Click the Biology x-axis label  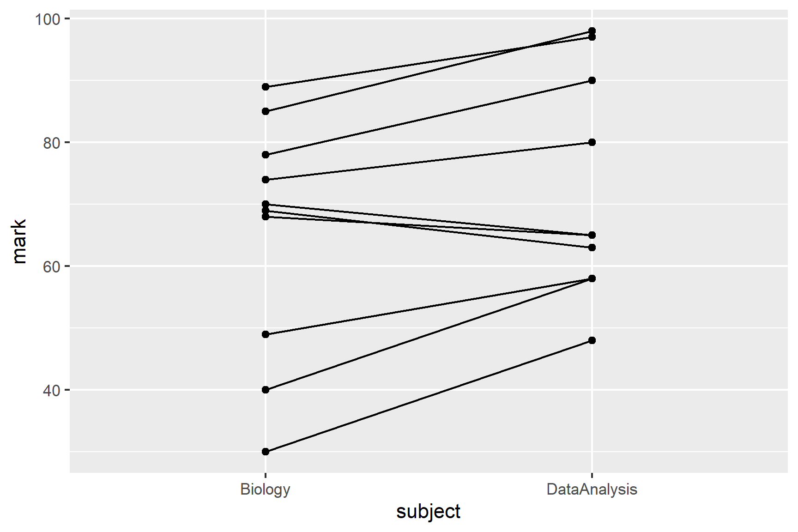265,490
